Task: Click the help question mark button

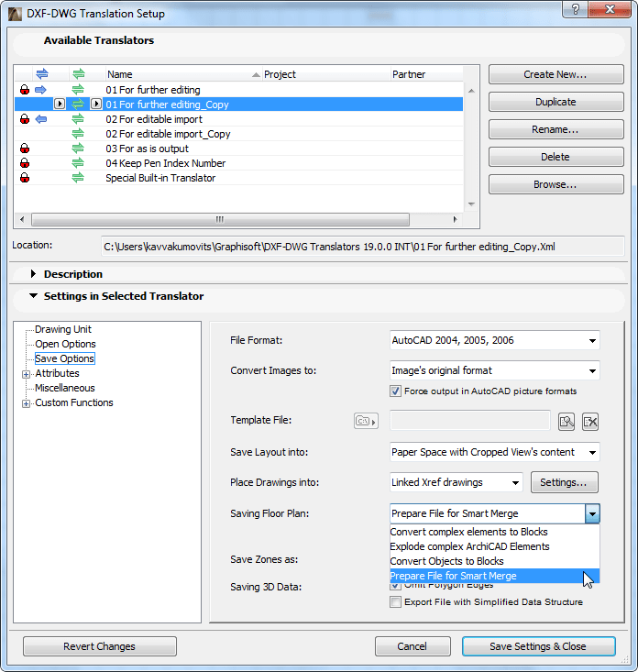Action: point(575,9)
